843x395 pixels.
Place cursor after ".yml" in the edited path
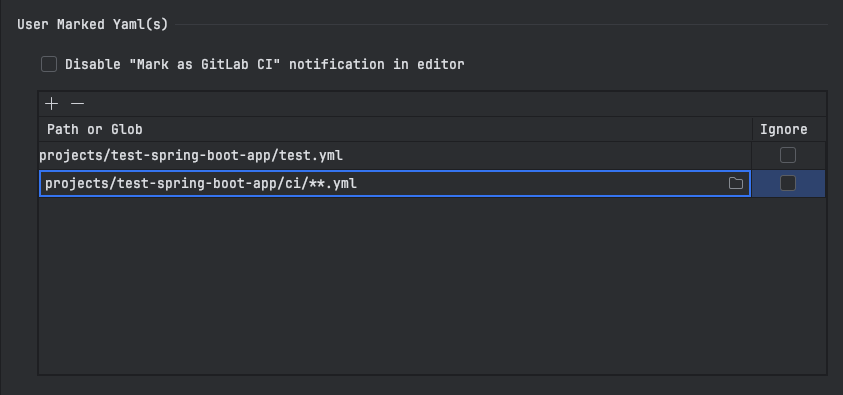pos(358,184)
